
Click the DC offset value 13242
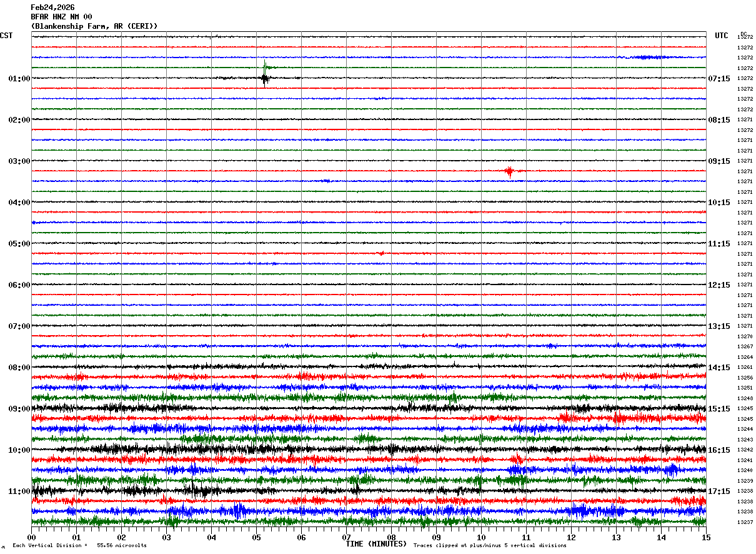coord(745,450)
